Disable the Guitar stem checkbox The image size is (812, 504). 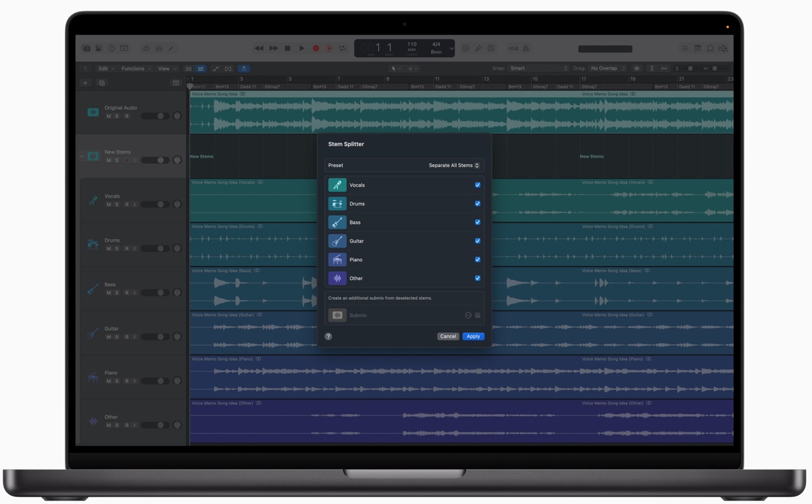pyautogui.click(x=478, y=240)
